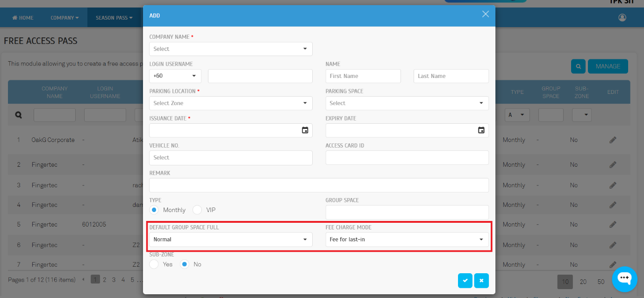Select the VIP type radio button

click(x=197, y=210)
